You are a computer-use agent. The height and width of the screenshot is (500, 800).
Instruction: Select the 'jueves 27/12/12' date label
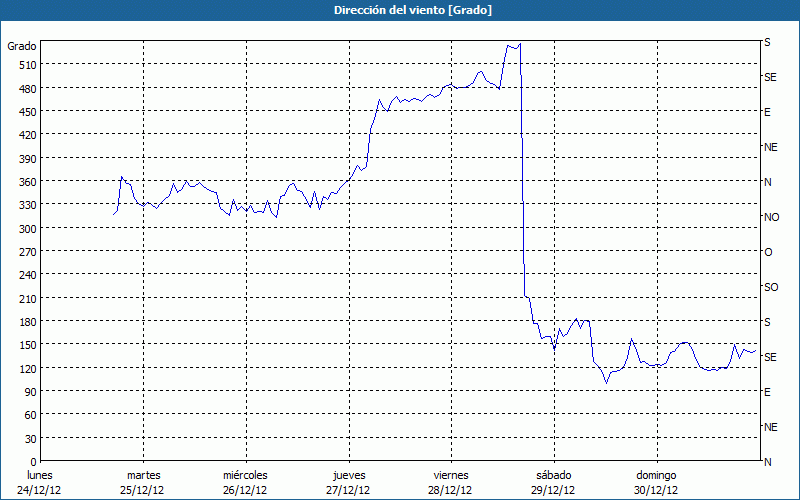click(348, 482)
